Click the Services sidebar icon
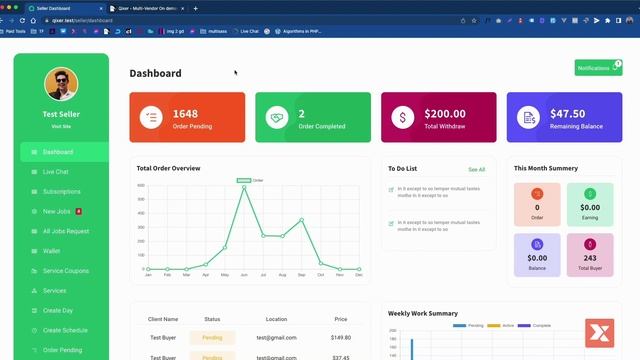The image size is (640, 360). (x=34, y=291)
